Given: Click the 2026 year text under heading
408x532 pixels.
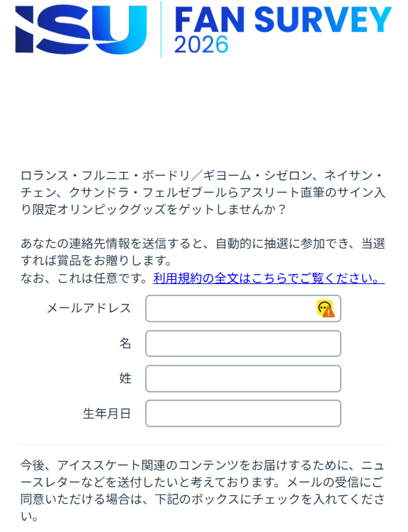Looking at the screenshot, I should click(x=201, y=45).
